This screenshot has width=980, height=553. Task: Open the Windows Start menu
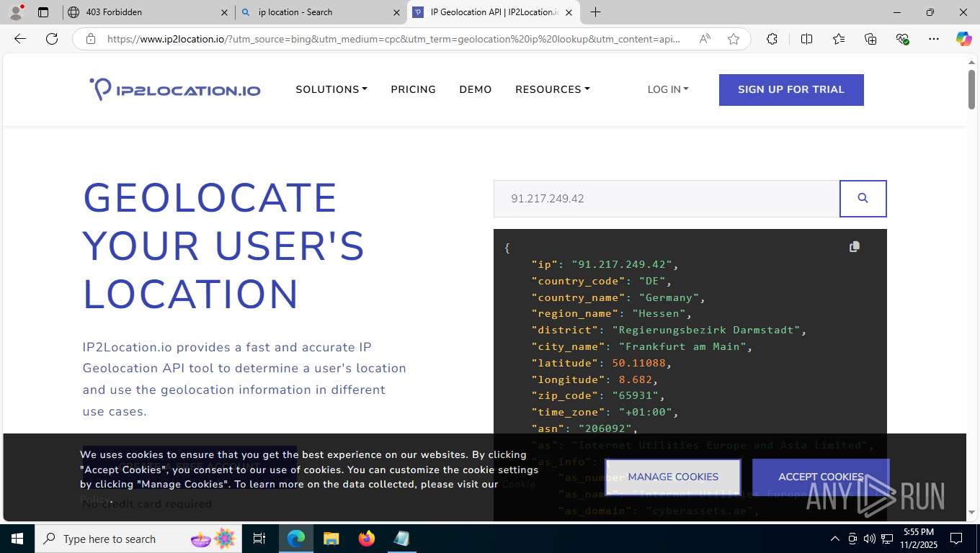[17, 539]
